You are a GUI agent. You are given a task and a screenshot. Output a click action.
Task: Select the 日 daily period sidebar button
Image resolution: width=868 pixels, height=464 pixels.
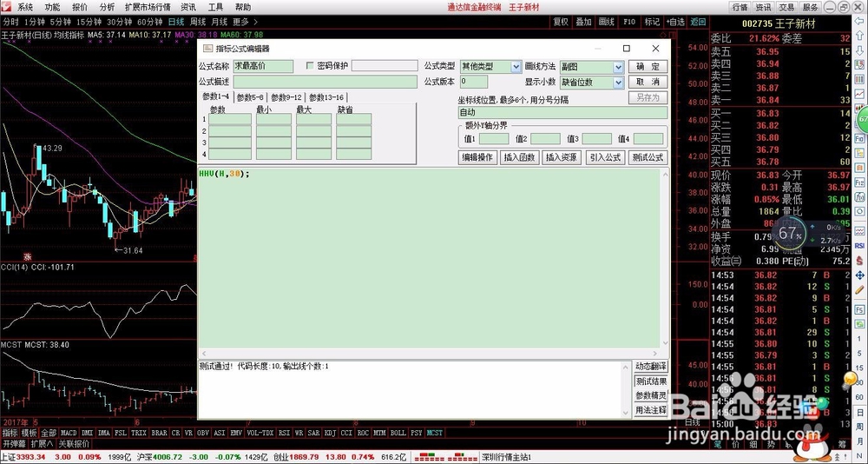(x=859, y=413)
